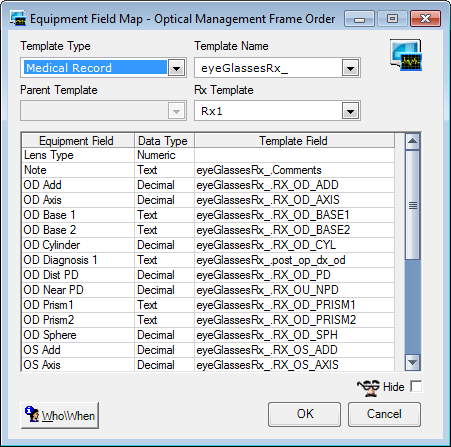Click the title bar application icon
Image resolution: width=451 pixels, height=447 pixels.
coord(18,18)
